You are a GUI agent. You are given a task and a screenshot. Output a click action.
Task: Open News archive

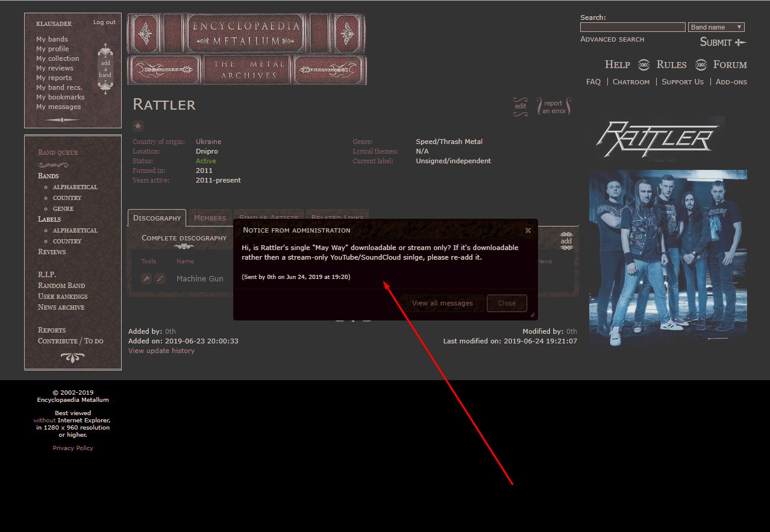point(61,307)
